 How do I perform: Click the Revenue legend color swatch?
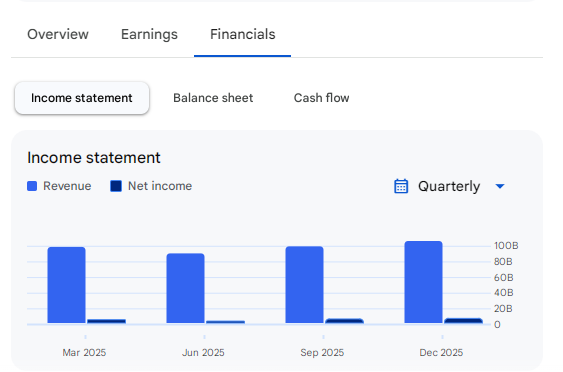click(x=32, y=186)
